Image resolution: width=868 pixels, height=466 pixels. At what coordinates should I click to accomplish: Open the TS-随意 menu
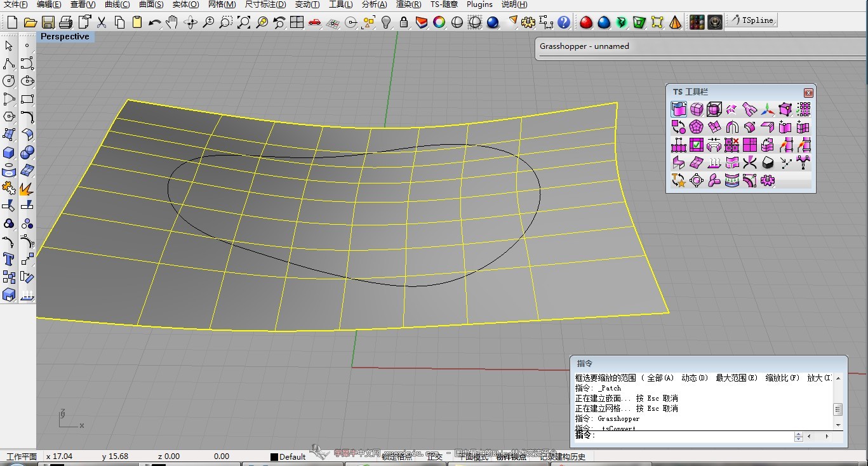[x=444, y=4]
